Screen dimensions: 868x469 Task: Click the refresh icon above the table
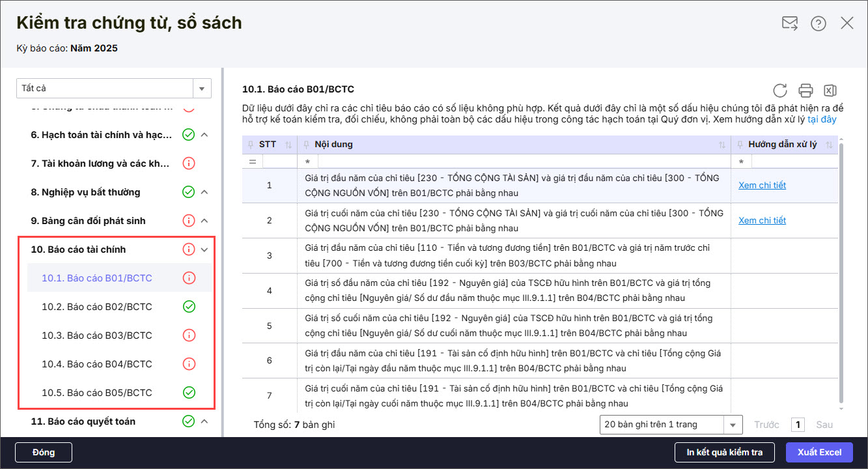[779, 91]
